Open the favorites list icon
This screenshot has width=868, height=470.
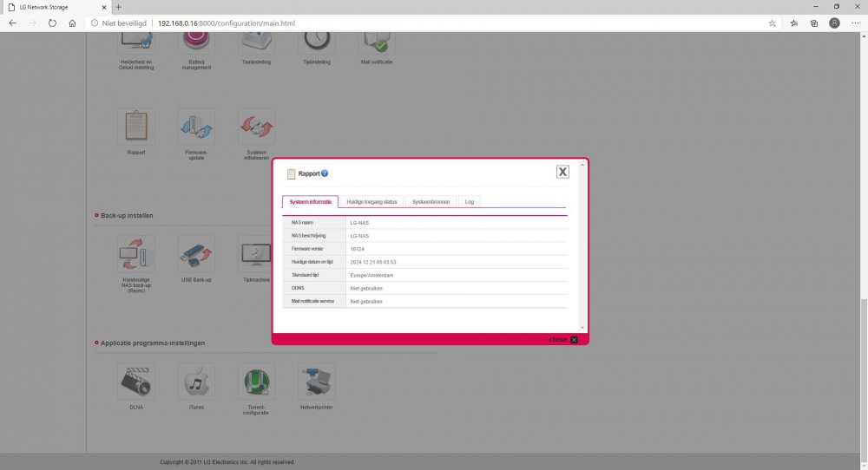point(794,23)
